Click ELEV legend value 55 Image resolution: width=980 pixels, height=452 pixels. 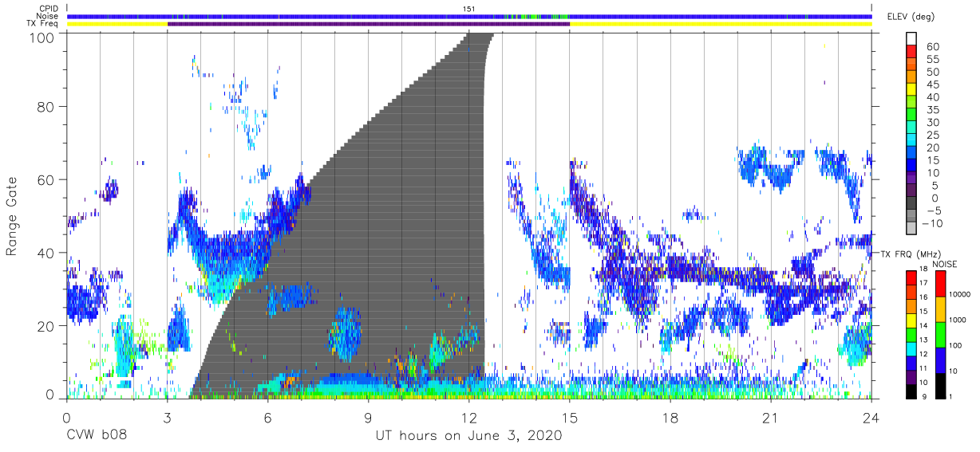click(933, 59)
